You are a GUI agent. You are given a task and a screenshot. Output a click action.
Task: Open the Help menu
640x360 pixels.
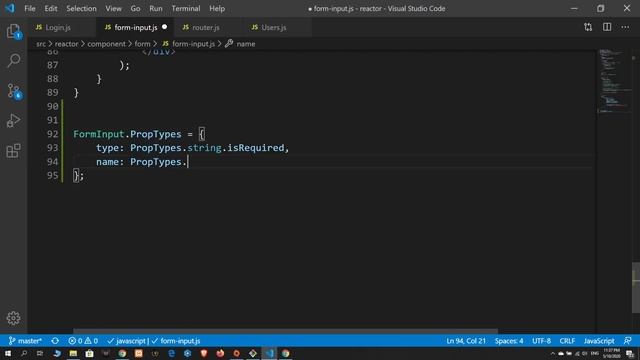tap(217, 9)
